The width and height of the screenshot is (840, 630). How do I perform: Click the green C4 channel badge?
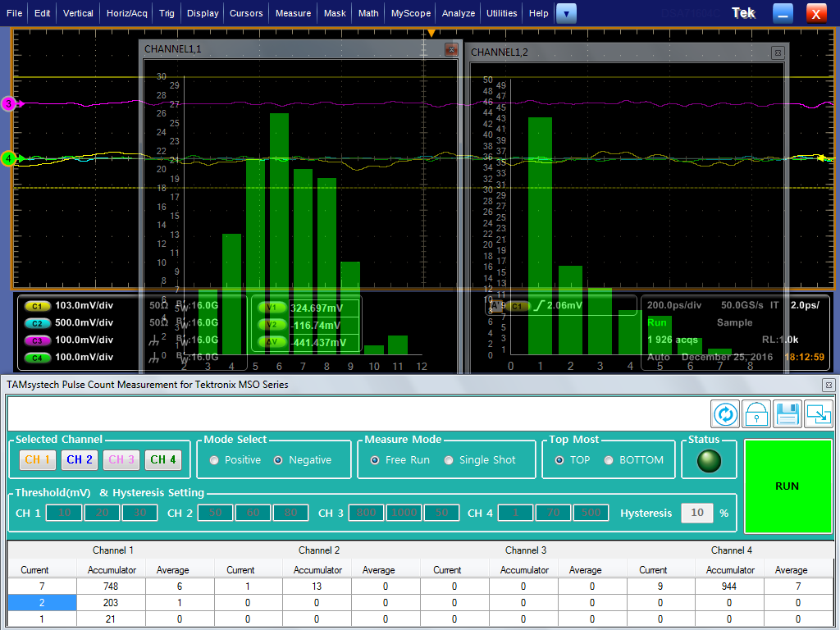(x=37, y=358)
